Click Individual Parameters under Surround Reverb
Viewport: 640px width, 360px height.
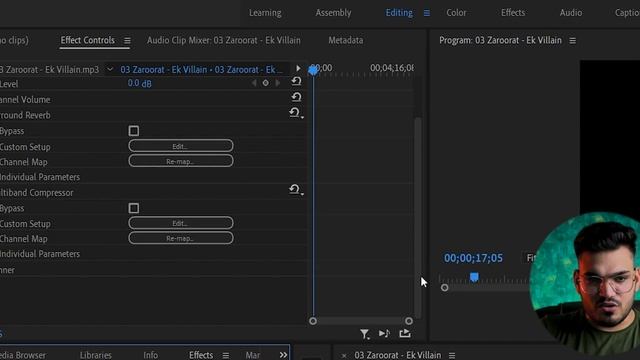point(40,177)
